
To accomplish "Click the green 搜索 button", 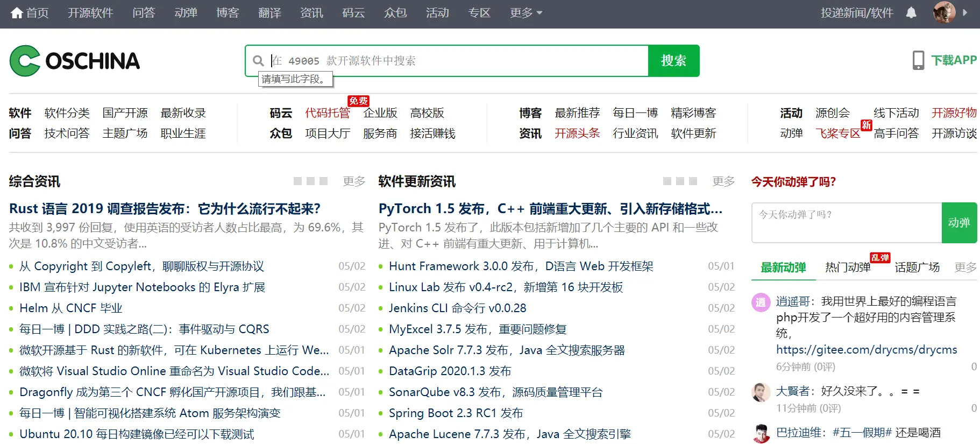I will pyautogui.click(x=674, y=61).
